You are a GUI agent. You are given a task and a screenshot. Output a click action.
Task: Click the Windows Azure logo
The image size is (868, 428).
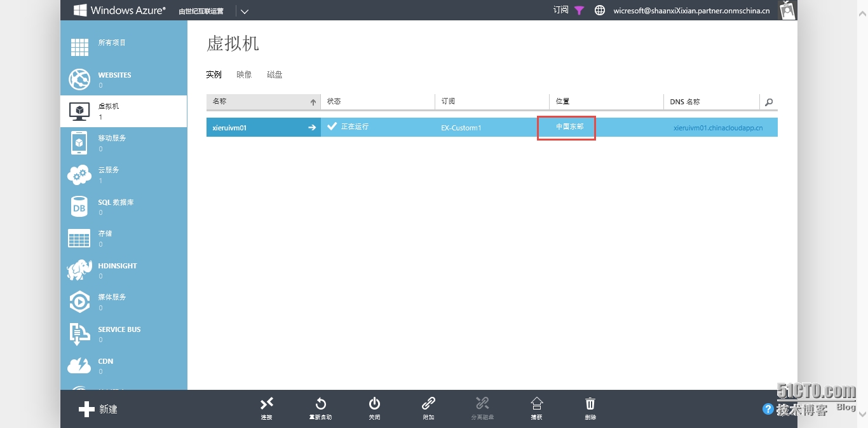coord(119,10)
